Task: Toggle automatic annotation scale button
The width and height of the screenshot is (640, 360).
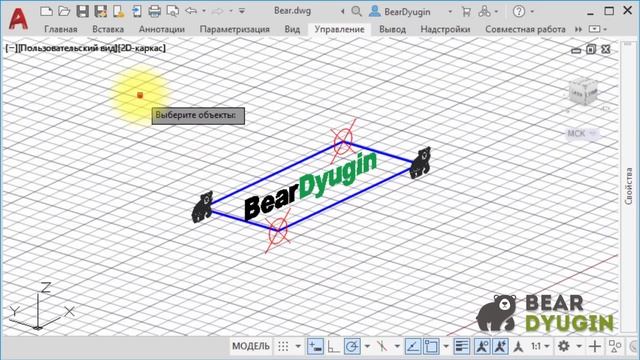Action: (x=500, y=346)
